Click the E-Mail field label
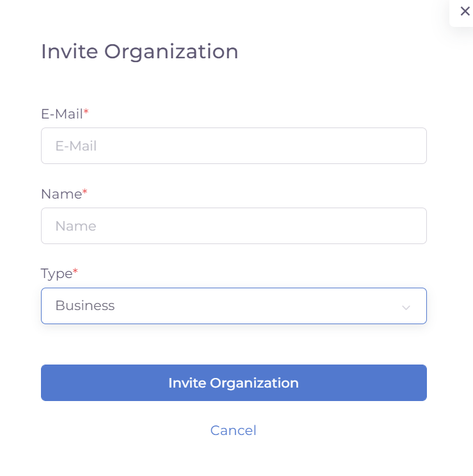The height and width of the screenshot is (476, 473). click(61, 114)
